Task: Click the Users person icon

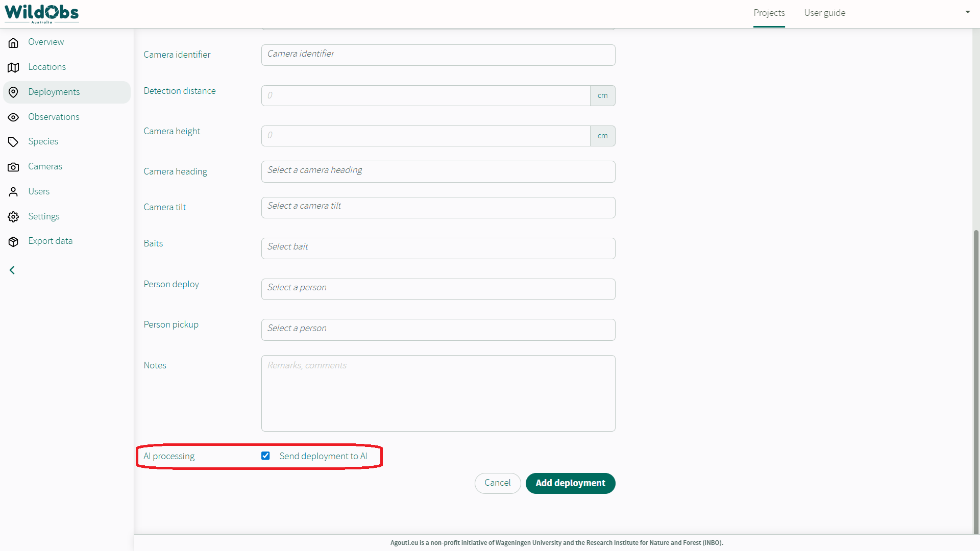Action: 14,192
